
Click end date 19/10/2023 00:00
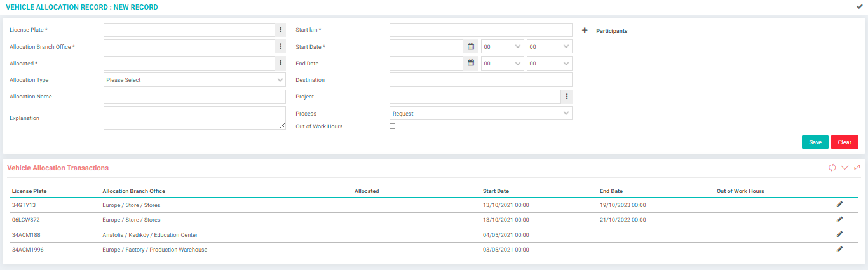coord(623,205)
